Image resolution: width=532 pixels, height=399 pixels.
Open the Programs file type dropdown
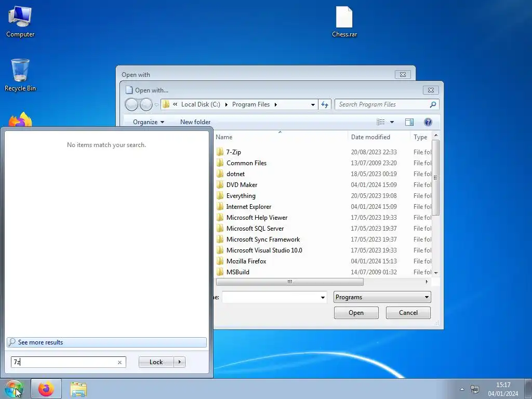382,297
